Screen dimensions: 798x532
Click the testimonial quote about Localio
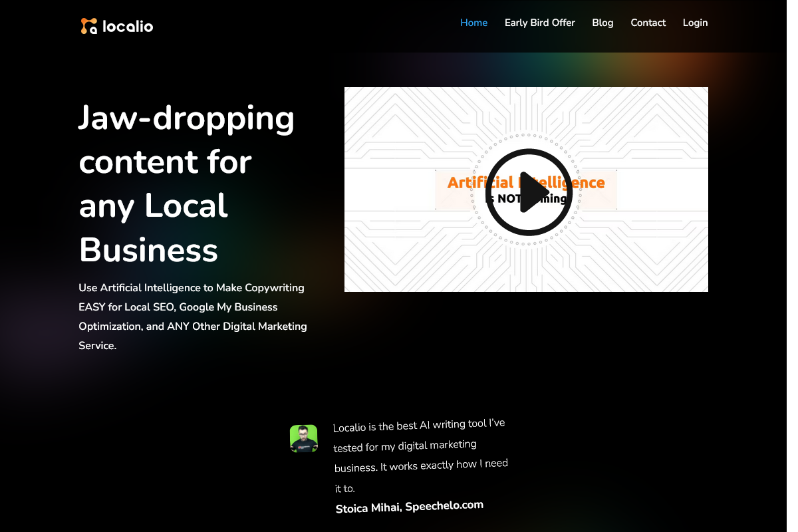tap(420, 456)
